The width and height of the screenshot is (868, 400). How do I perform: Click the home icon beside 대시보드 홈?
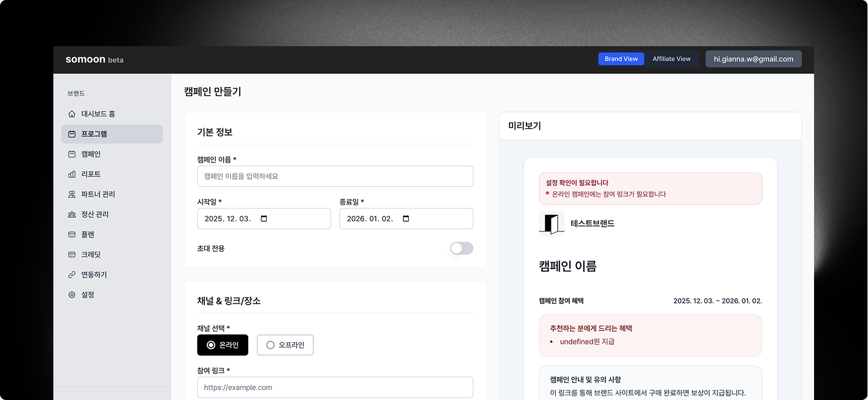pos(72,114)
